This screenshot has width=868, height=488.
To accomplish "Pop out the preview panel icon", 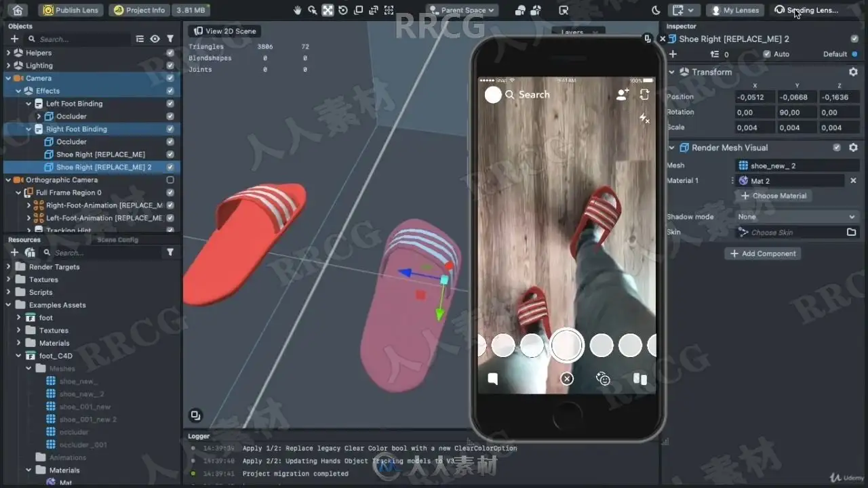I will coord(647,39).
